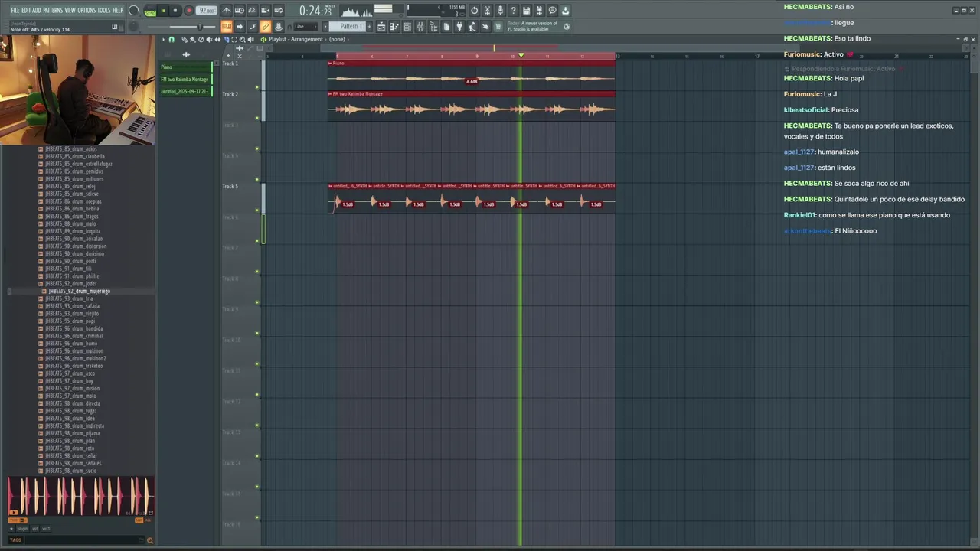This screenshot has width=980, height=551.
Task: Select JHBEATS_98_drum_pijama sample
Action: [73, 433]
